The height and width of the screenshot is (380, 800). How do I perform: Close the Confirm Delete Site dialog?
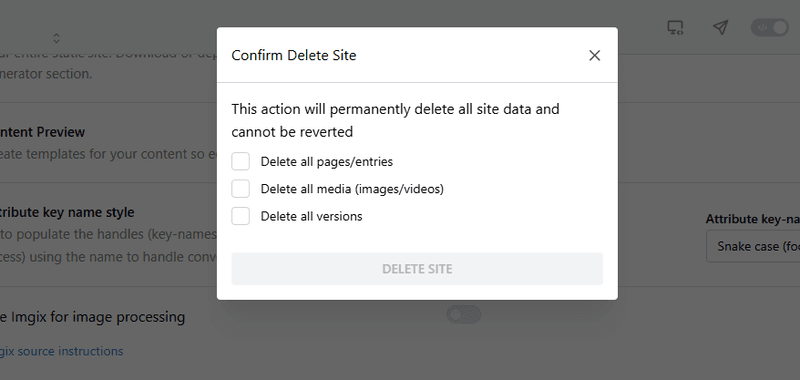pyautogui.click(x=594, y=55)
